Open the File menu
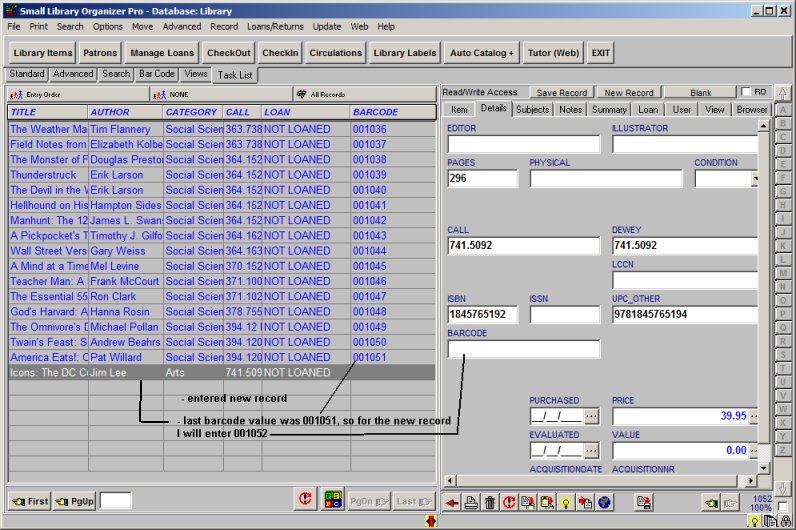 tap(14, 26)
